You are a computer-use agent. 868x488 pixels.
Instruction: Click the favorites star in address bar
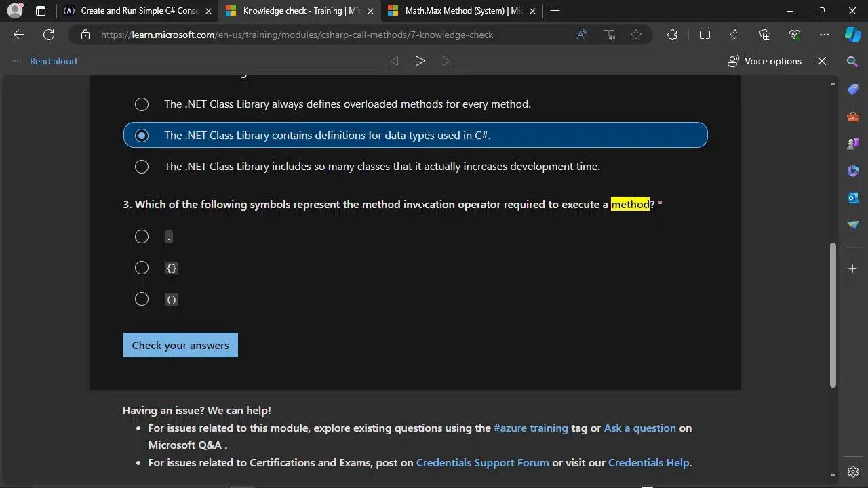636,35
